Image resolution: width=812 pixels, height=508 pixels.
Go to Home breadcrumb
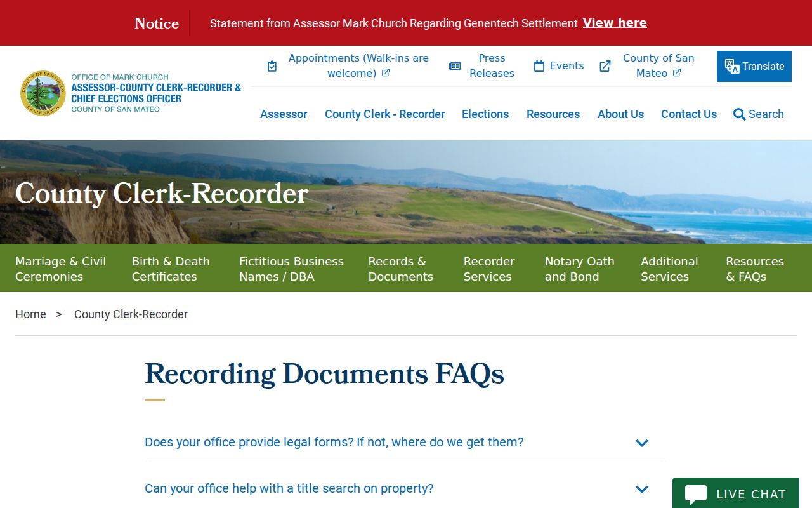click(x=30, y=314)
